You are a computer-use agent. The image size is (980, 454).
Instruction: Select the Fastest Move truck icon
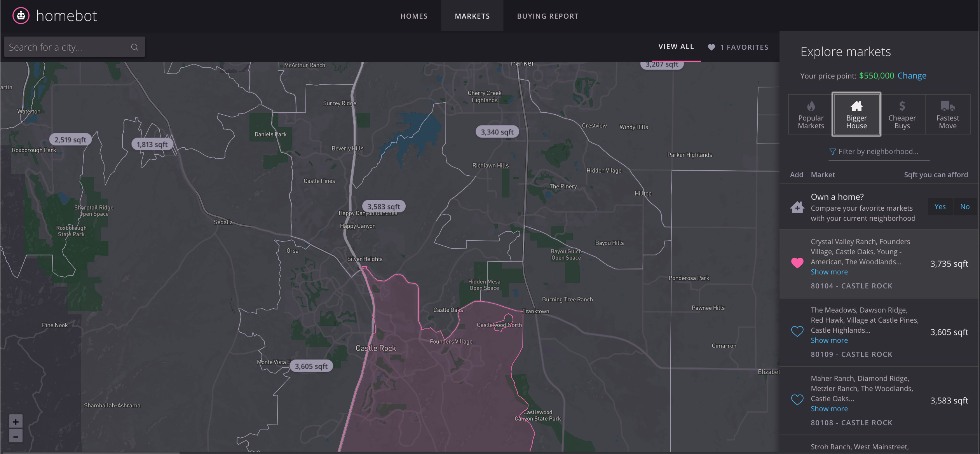pos(947,106)
